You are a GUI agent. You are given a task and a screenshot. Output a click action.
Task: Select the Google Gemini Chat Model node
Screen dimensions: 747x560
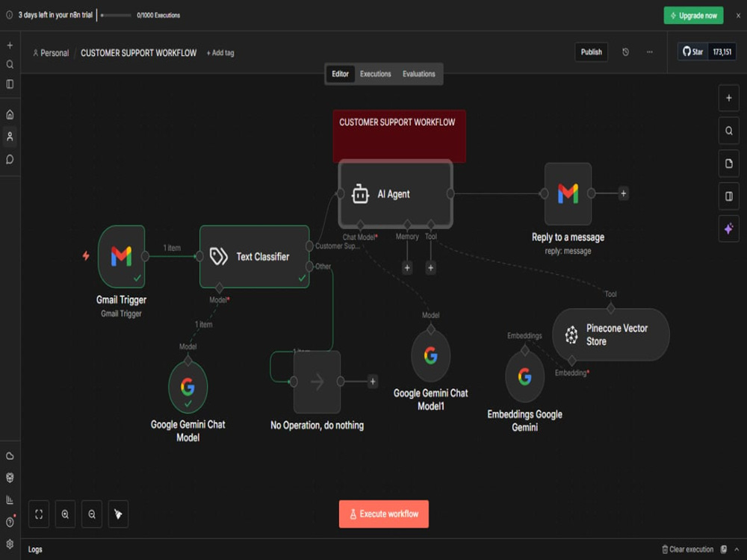[187, 387]
